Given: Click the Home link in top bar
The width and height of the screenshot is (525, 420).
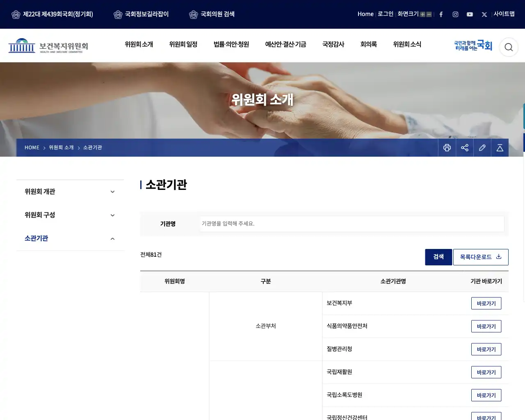Looking at the screenshot, I should [365, 14].
